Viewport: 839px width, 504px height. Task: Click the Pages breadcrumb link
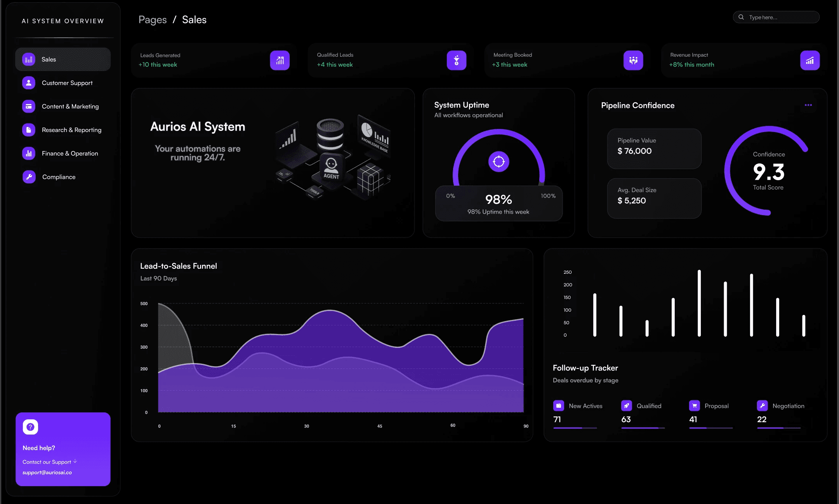click(x=152, y=20)
